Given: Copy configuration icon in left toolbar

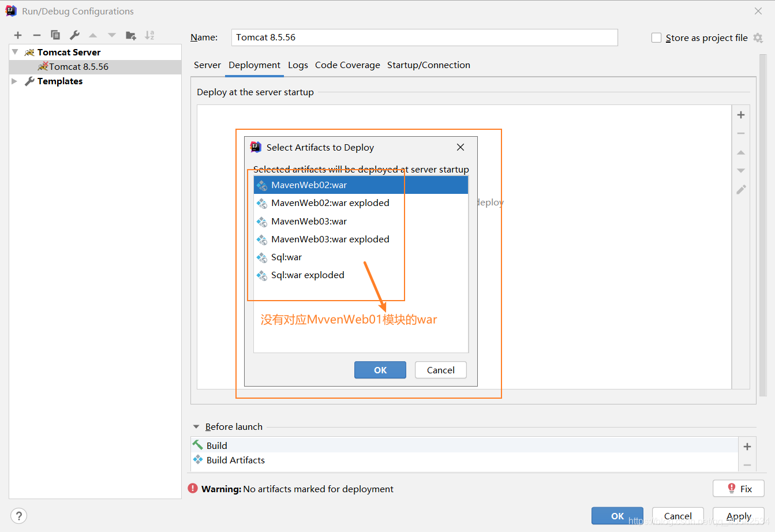Looking at the screenshot, I should (x=55, y=35).
